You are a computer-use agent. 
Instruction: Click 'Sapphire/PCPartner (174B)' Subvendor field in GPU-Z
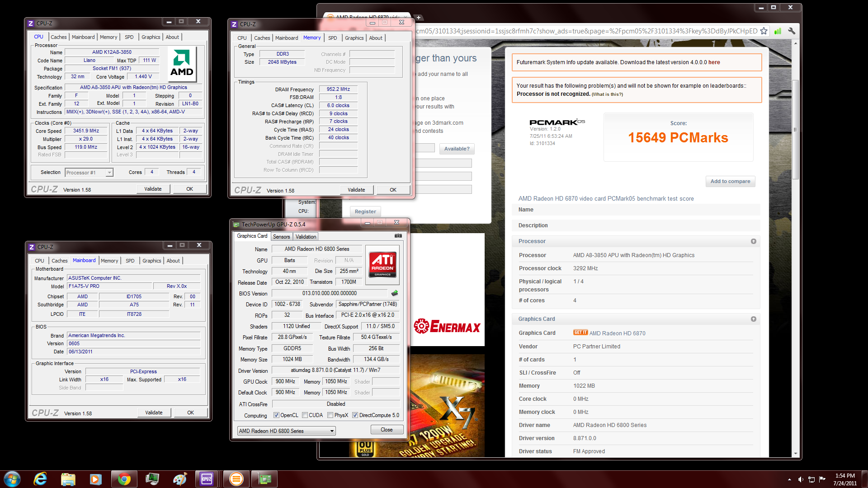click(368, 305)
